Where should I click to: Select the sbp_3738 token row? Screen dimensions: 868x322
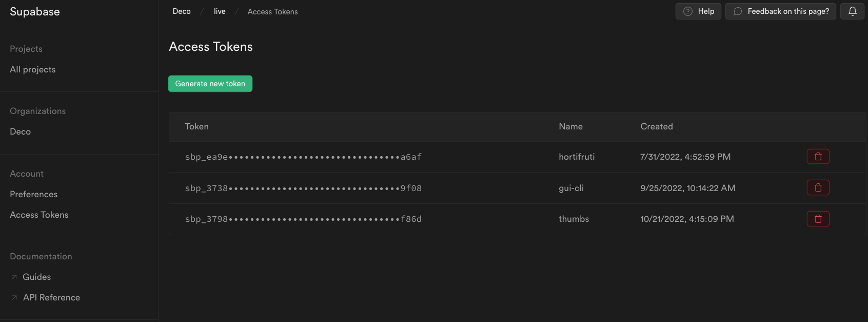[x=303, y=188]
